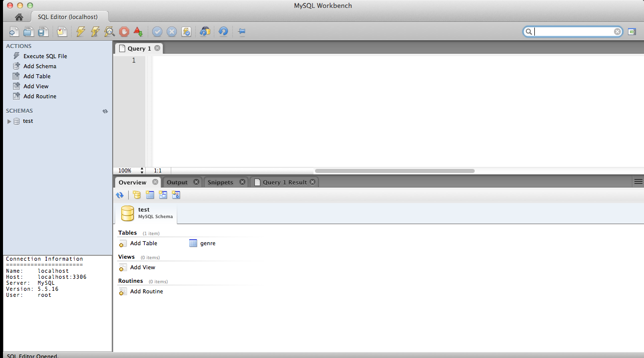Open the lower panel options menu
This screenshot has height=358, width=644.
[x=638, y=182]
